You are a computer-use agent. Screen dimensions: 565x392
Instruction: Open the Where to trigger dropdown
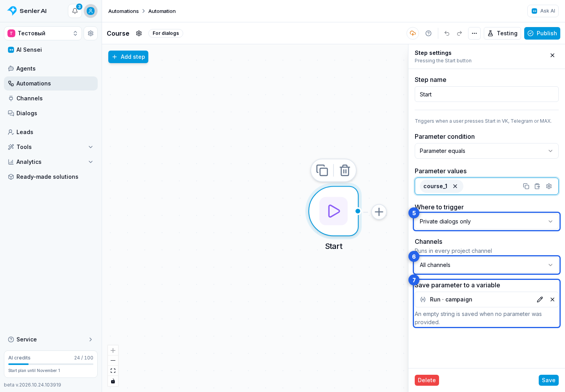[x=487, y=221]
